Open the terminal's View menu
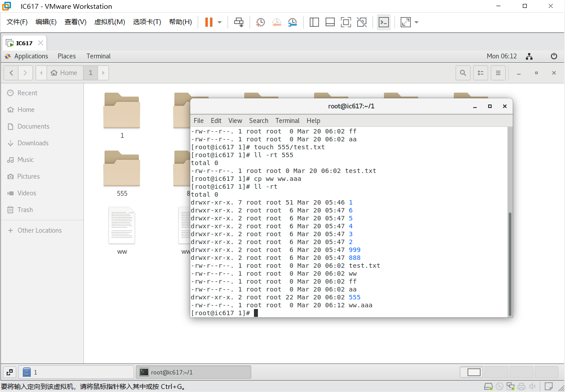Image resolution: width=565 pixels, height=392 pixels. pyautogui.click(x=235, y=121)
